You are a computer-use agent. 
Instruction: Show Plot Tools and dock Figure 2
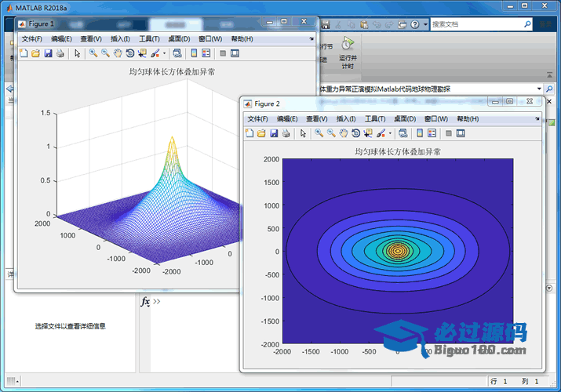[461, 133]
